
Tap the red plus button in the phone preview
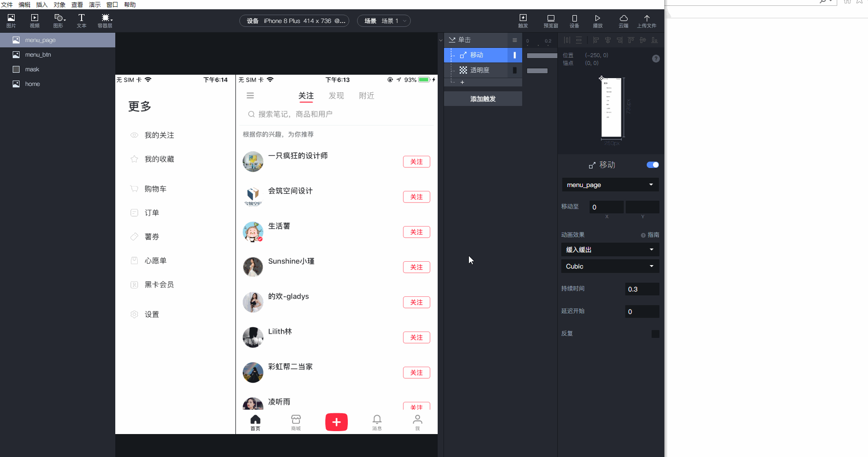click(x=337, y=422)
